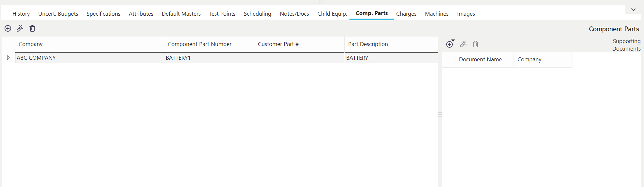Switch to the History tab
Viewport: 644px width, 187px height.
tap(21, 14)
